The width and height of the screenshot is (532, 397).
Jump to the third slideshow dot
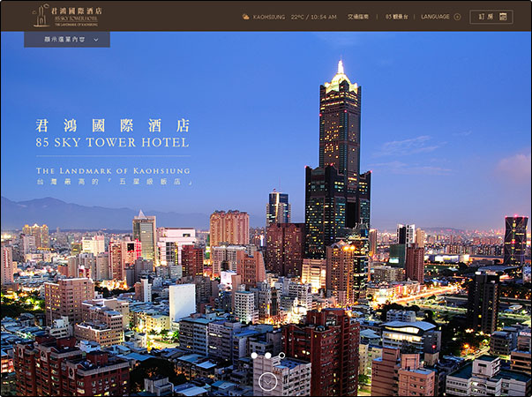point(281,356)
